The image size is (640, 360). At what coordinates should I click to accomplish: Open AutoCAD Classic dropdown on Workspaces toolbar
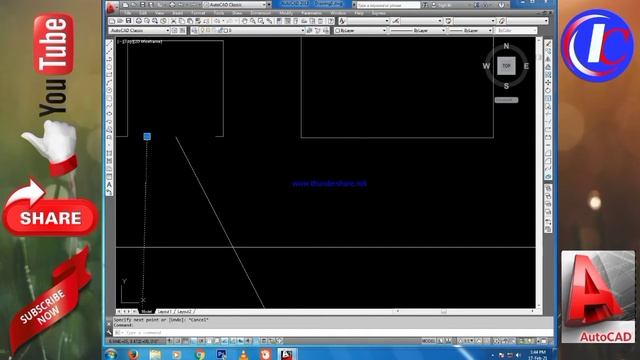(139, 31)
